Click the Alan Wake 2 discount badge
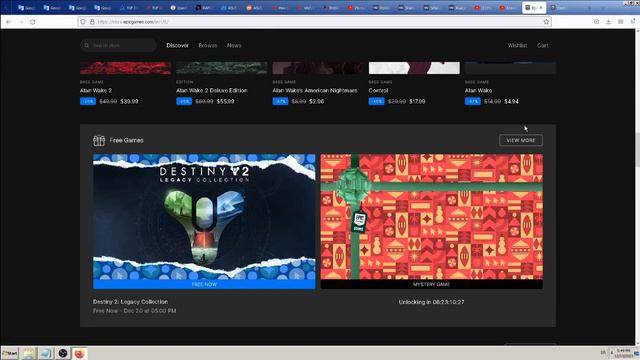This screenshot has height=360, width=640. pos(88,101)
